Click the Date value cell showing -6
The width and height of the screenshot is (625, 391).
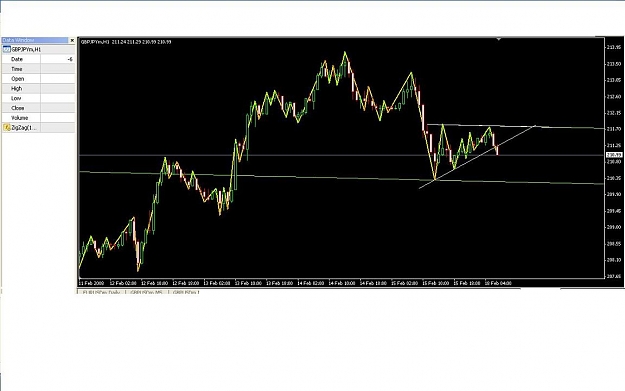[x=57, y=59]
